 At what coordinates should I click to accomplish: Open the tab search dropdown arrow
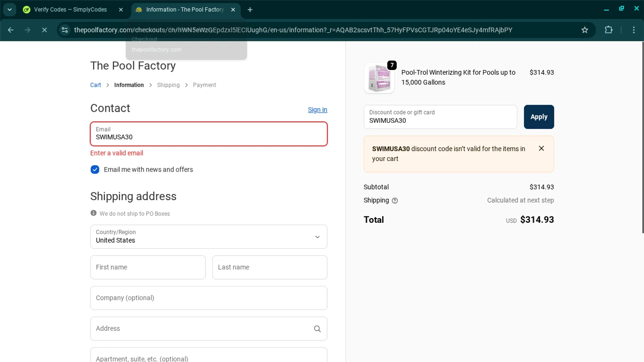coord(9,9)
